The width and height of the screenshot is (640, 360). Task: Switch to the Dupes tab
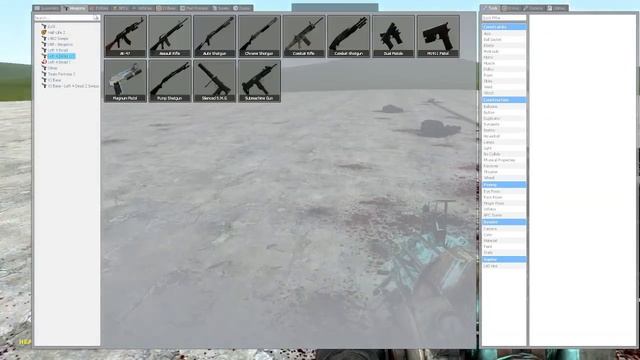pyautogui.click(x=221, y=8)
